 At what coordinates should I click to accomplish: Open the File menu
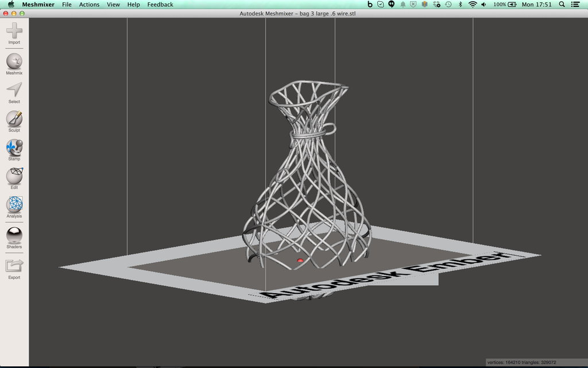(x=67, y=5)
